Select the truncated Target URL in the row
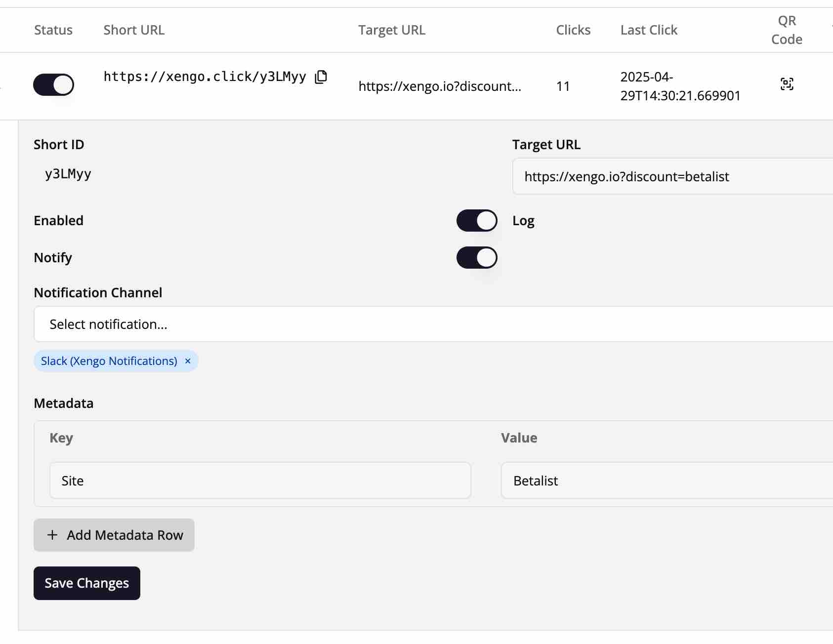The image size is (833, 644). [440, 86]
